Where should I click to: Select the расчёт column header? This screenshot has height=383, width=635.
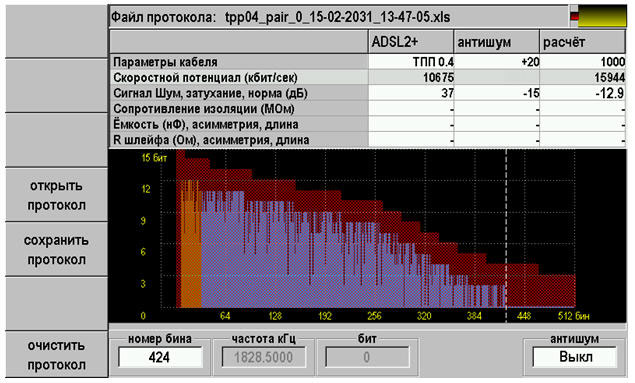(582, 42)
